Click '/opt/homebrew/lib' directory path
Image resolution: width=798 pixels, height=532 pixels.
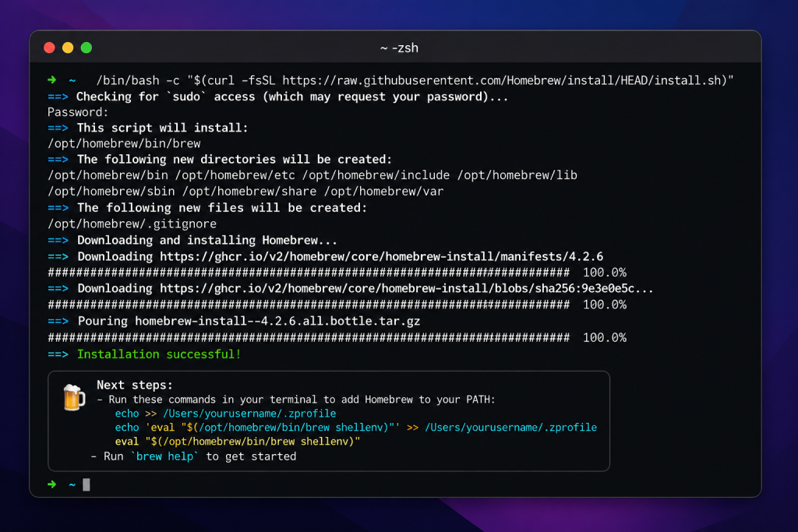coord(517,175)
